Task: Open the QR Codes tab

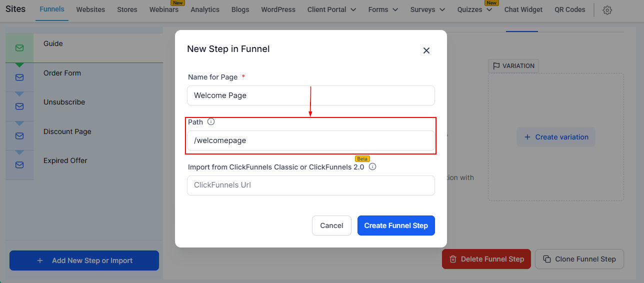Action: (570, 9)
